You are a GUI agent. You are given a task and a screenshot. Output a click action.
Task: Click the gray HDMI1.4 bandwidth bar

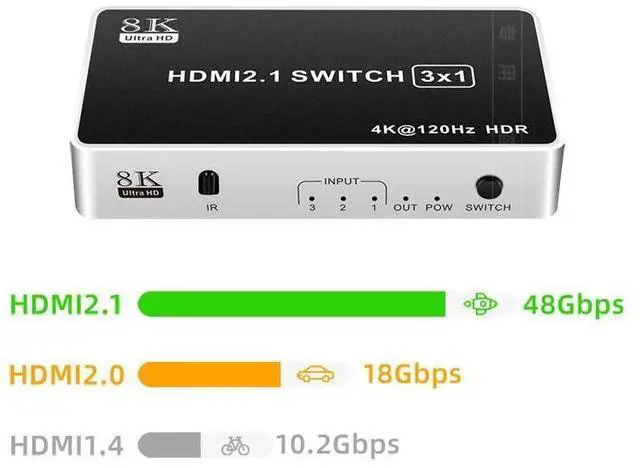click(169, 446)
